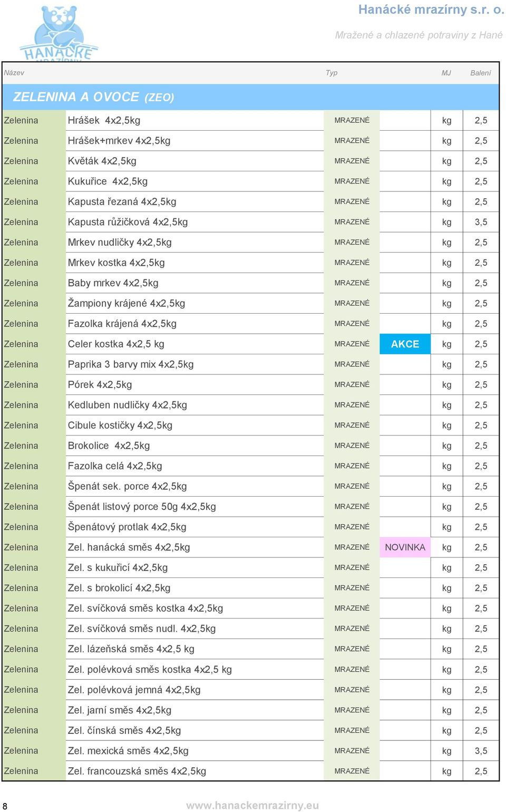This screenshot has height=812, width=506.
Task: Click the 'Mražené a chlazené potraviny z Hané' tagline
Action: pos(419,35)
